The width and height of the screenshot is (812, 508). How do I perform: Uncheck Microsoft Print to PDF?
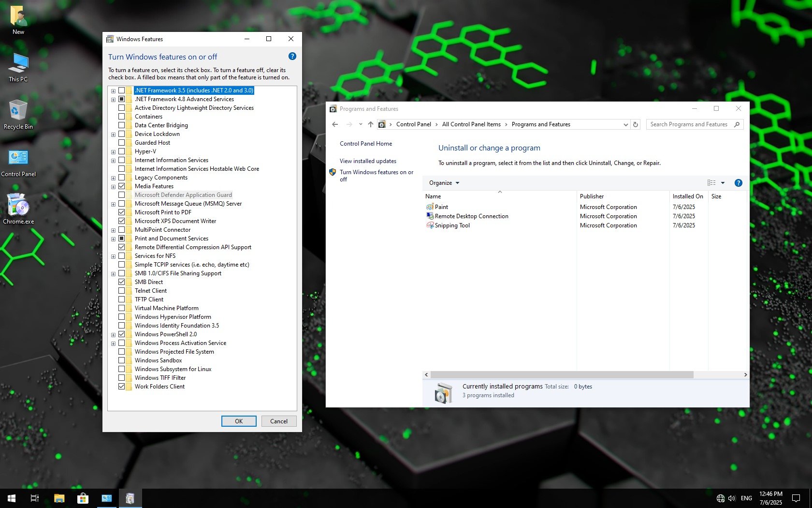pyautogui.click(x=122, y=212)
